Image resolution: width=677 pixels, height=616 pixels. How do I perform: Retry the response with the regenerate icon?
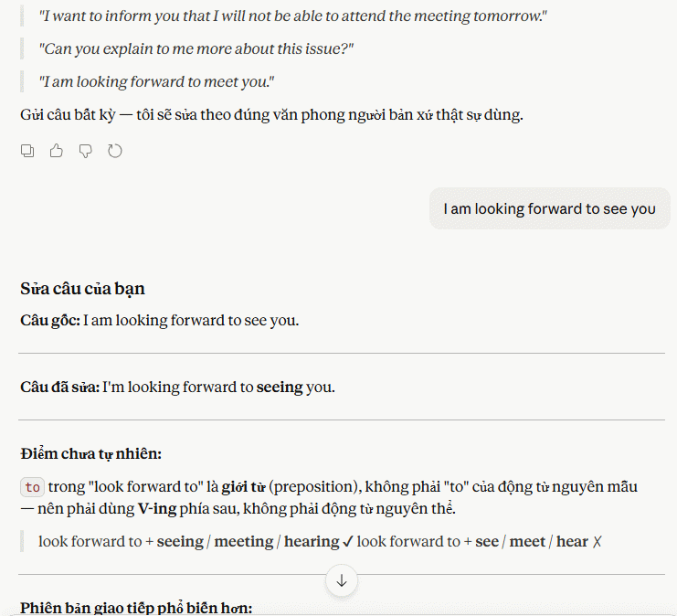point(115,151)
